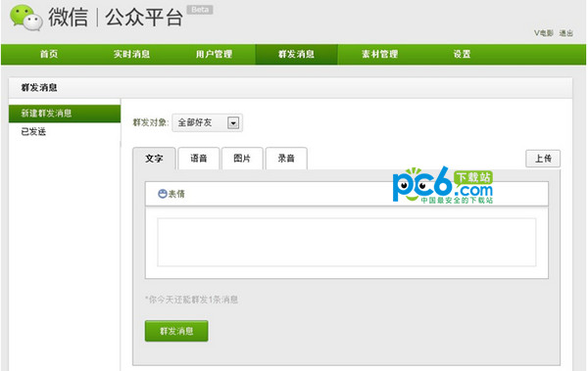Expand the 群发对象 dropdown arrow
Image resolution: width=588 pixels, height=371 pixels.
pos(233,122)
